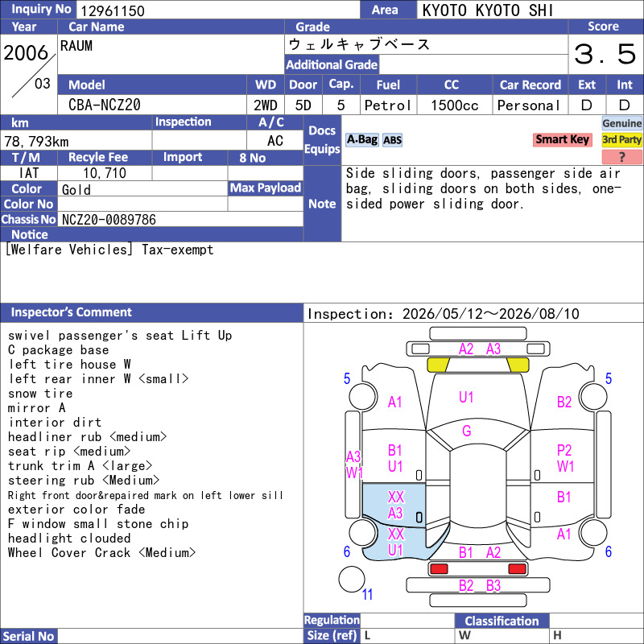Viewport: 644px width, 644px height.
Task: Click the yellow left headlight on diagram
Action: (438, 365)
